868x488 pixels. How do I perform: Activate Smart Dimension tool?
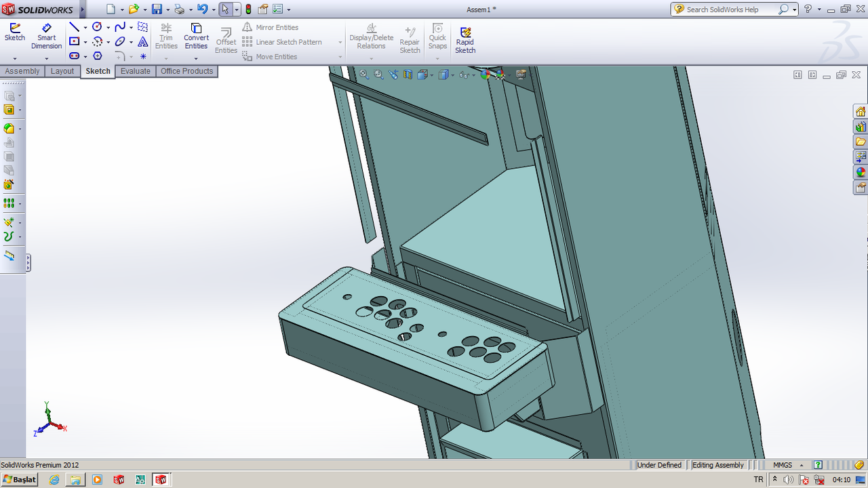tap(46, 36)
